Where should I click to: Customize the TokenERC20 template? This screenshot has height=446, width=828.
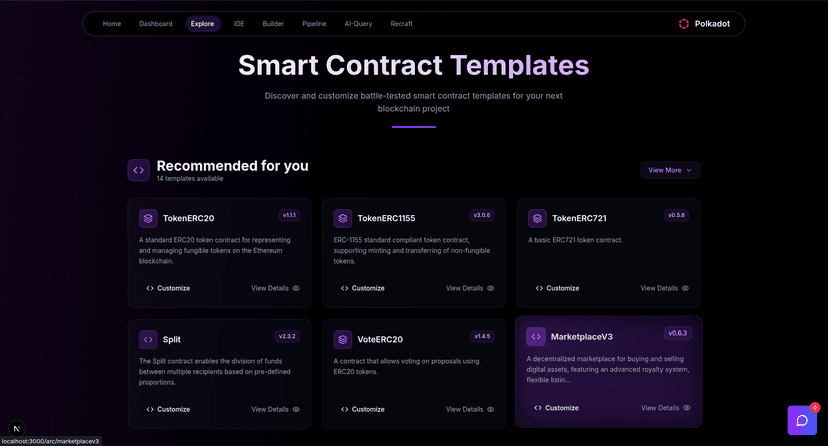pos(168,288)
